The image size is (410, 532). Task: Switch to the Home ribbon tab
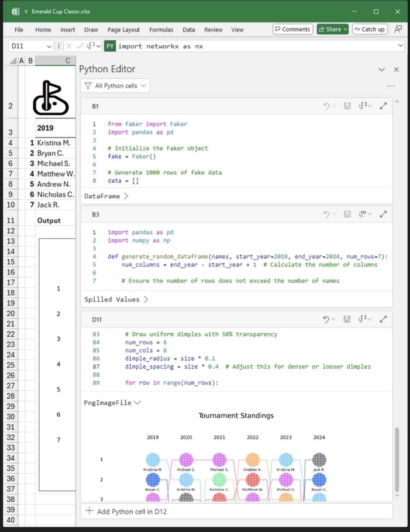click(43, 30)
